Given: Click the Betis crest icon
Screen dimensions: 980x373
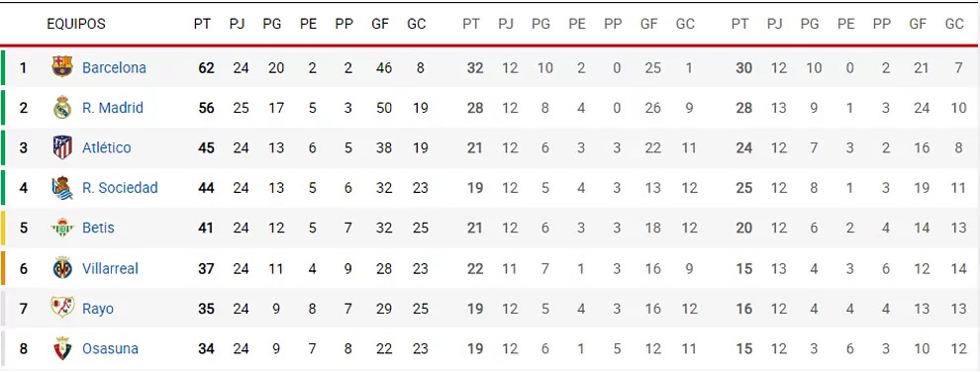Looking at the screenshot, I should (62, 228).
